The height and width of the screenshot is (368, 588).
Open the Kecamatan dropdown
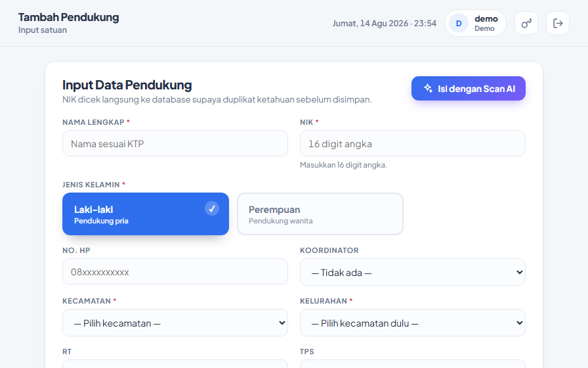(175, 323)
